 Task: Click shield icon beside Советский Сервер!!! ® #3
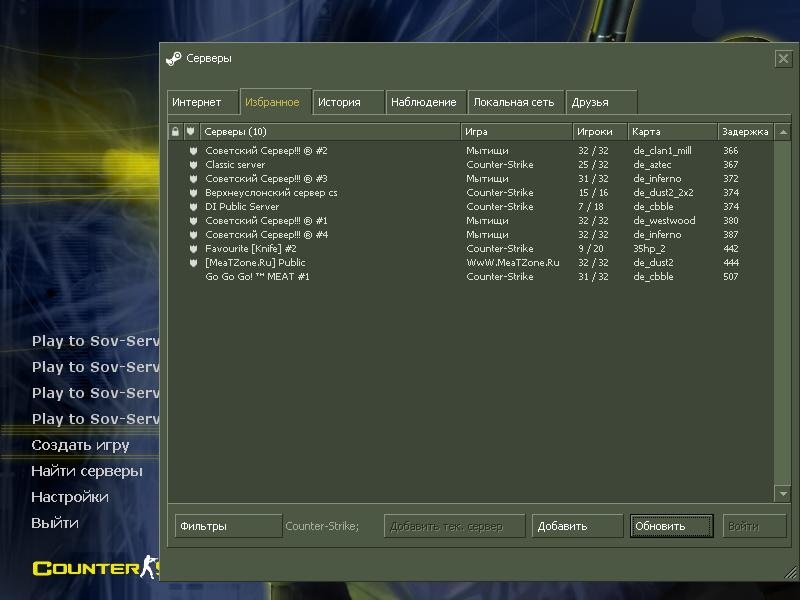pyautogui.click(x=193, y=179)
